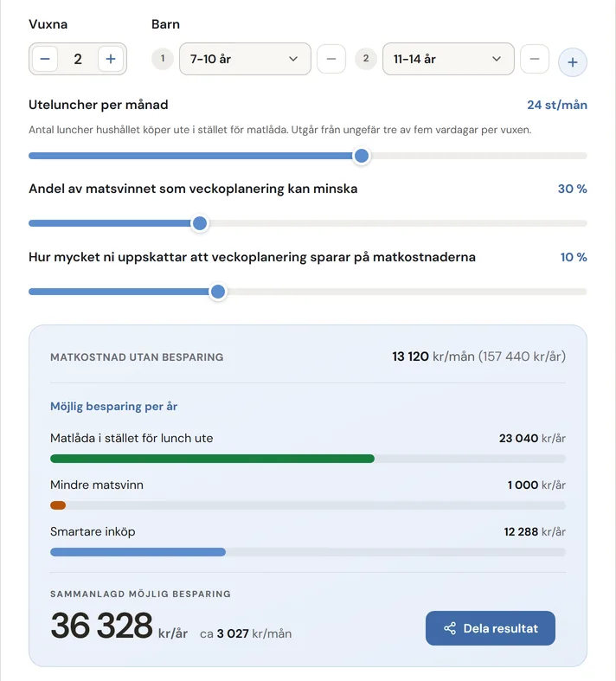
Task: Click the Sammanlagd möjlig besparing label
Action: click(141, 594)
